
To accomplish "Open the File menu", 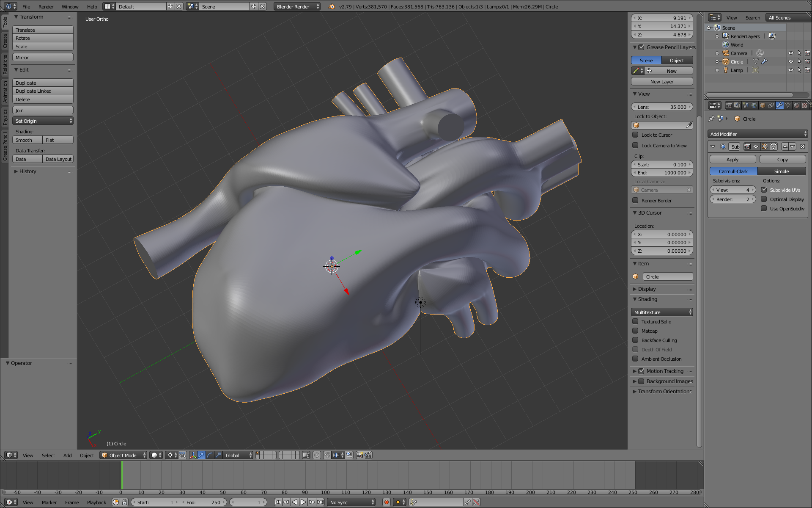I will click(26, 6).
